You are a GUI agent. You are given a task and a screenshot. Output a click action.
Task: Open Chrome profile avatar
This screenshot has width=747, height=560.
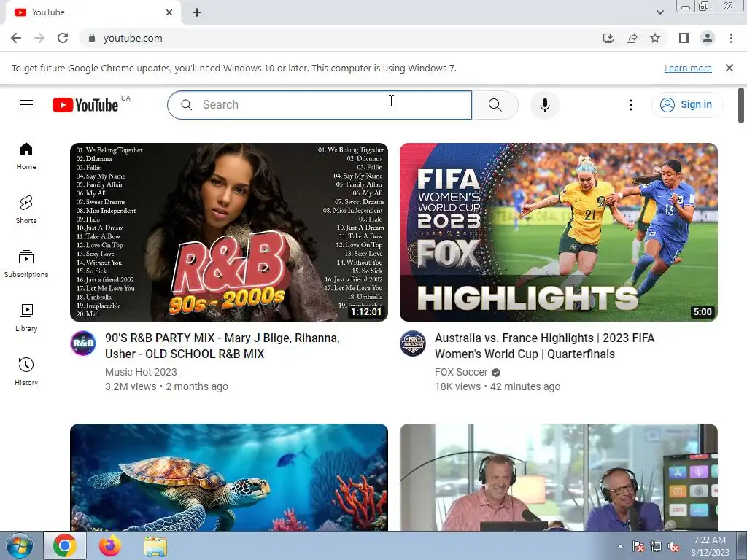point(708,38)
